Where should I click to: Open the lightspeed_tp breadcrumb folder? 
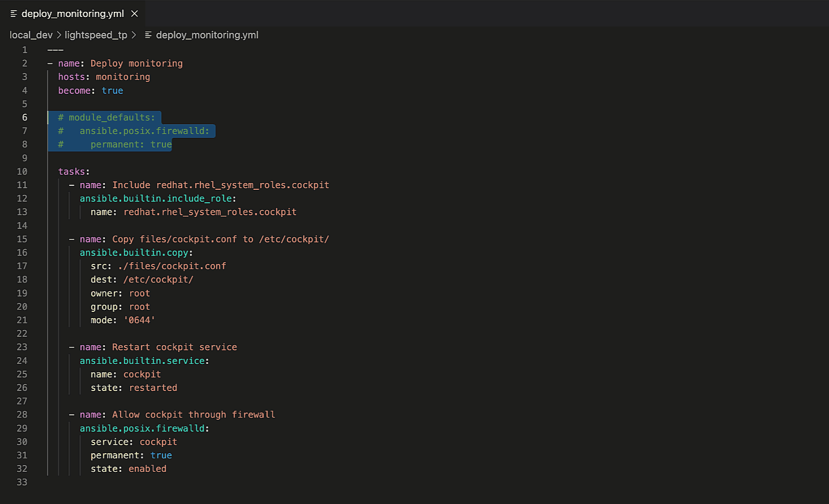click(96, 35)
